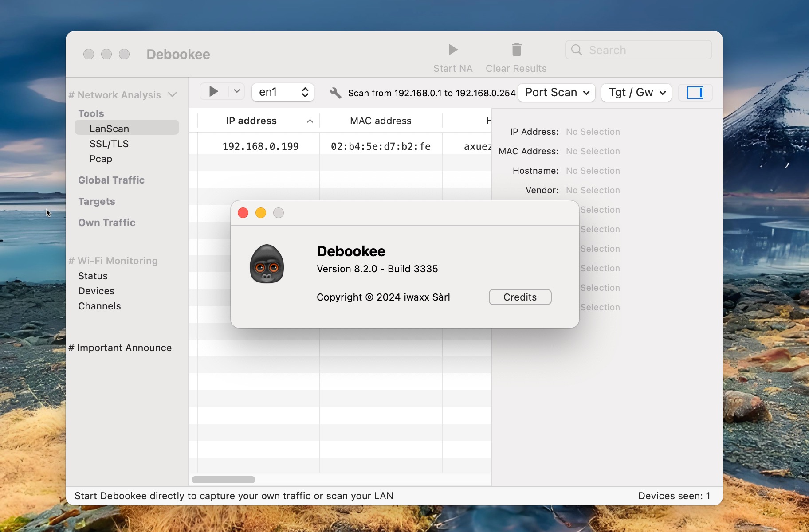Open the Tgt / Gw dropdown
Image resolution: width=809 pixels, height=532 pixels.
point(636,93)
